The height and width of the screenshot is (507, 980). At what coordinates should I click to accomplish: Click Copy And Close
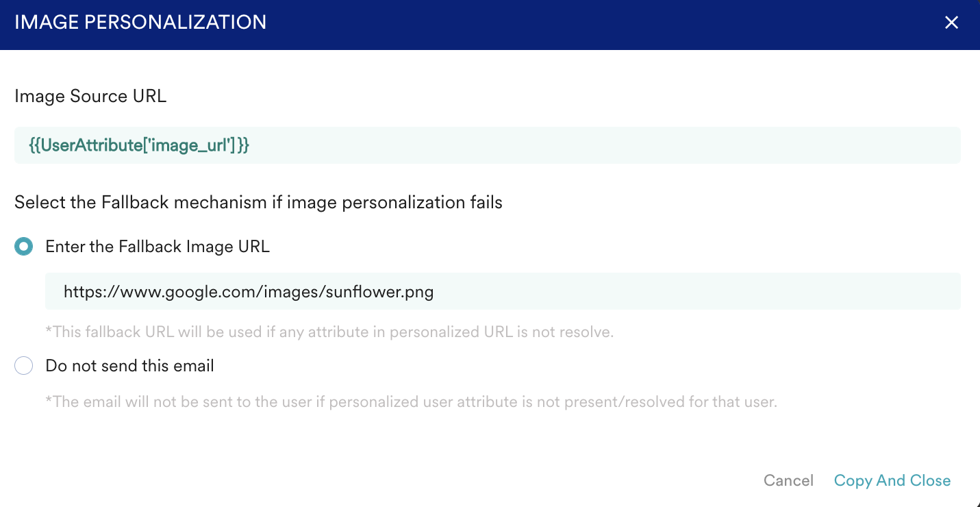tap(892, 481)
